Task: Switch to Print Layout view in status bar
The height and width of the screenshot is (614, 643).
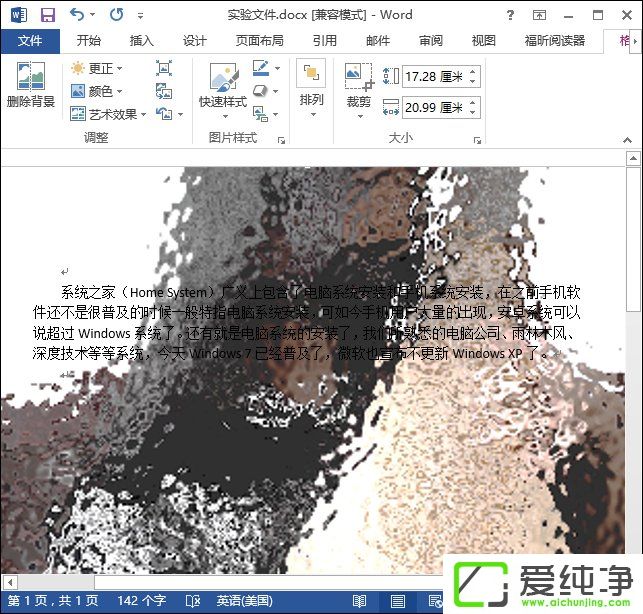Action: click(x=398, y=601)
